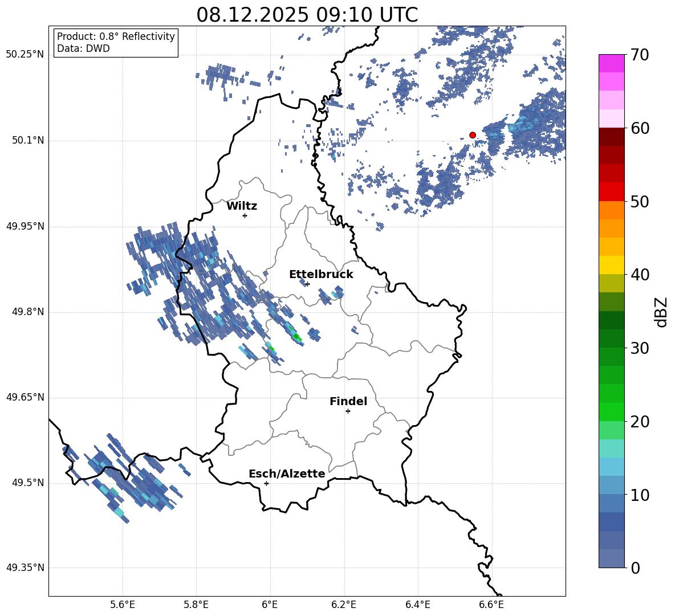Click the 49.8°N latitude label
Screen dimensions: 675x616
pos(28,312)
